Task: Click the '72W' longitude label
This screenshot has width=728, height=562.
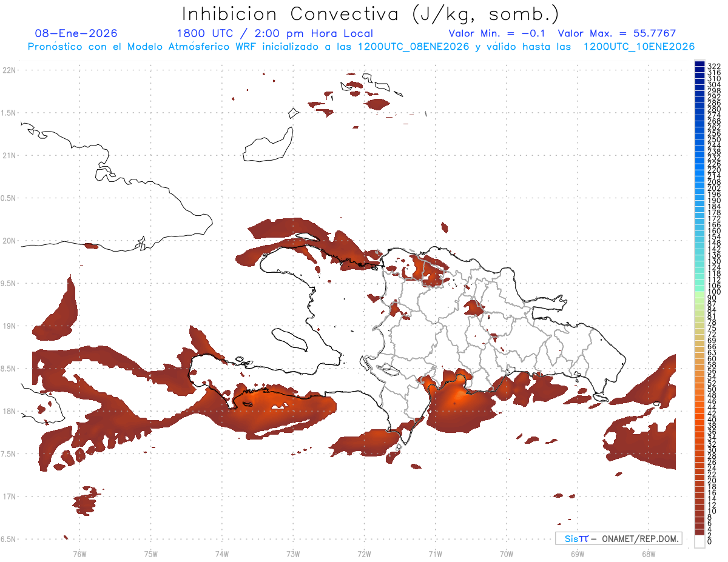Action: [364, 554]
